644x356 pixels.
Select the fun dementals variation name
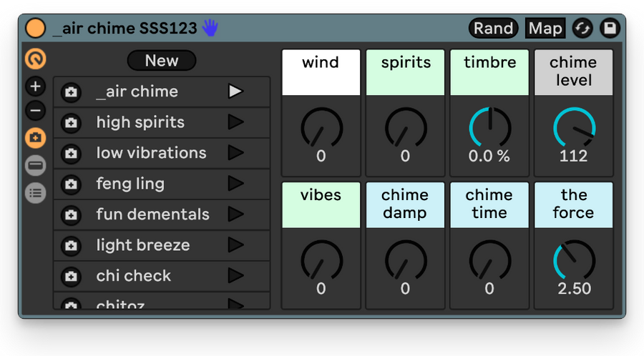tap(153, 214)
